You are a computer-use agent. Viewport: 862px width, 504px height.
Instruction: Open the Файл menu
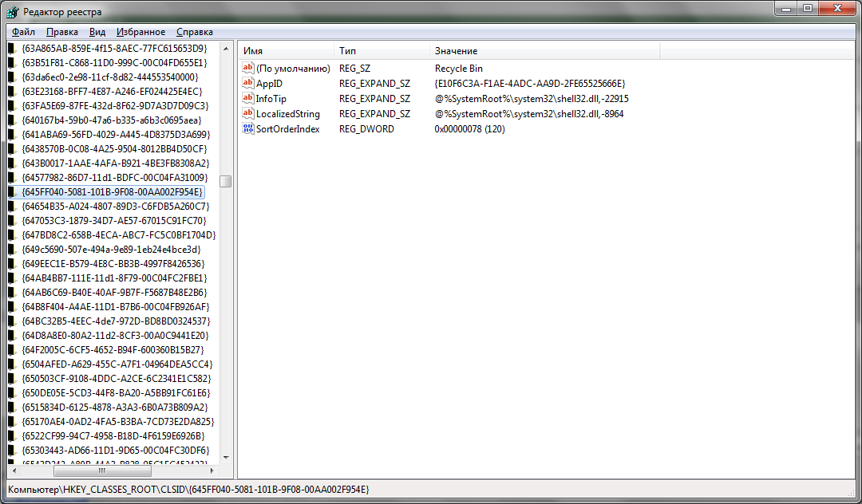pos(24,32)
